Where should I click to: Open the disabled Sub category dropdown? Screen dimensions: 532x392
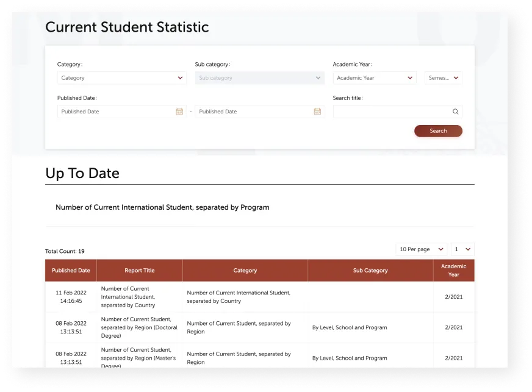click(259, 78)
